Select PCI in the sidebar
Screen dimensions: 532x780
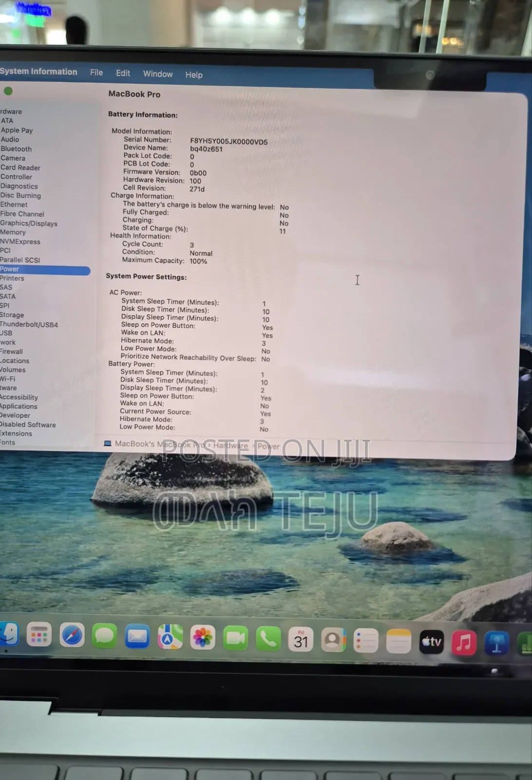click(5, 250)
